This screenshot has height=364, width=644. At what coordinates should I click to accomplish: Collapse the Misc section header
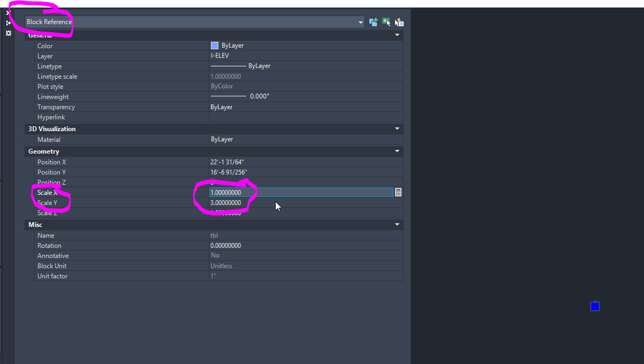(x=397, y=224)
